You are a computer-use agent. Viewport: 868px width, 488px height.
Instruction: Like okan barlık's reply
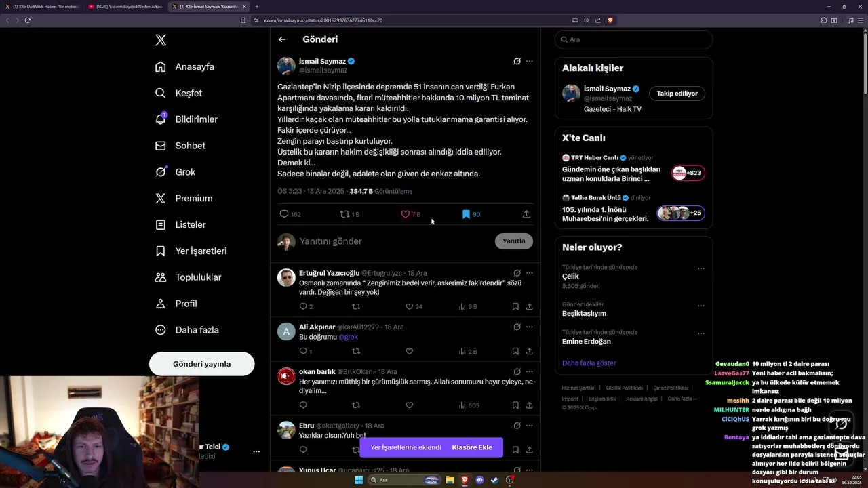(x=409, y=405)
